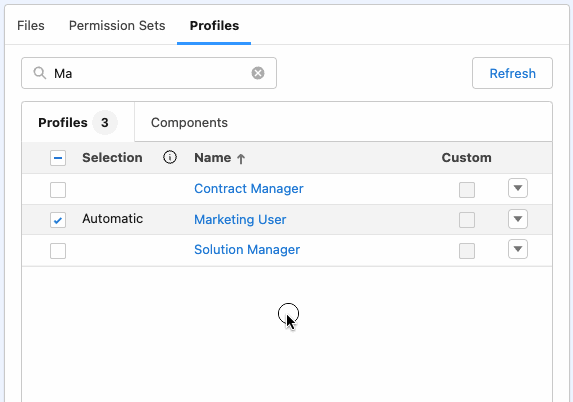Open the Solution Manager row action dropdown

click(x=518, y=249)
